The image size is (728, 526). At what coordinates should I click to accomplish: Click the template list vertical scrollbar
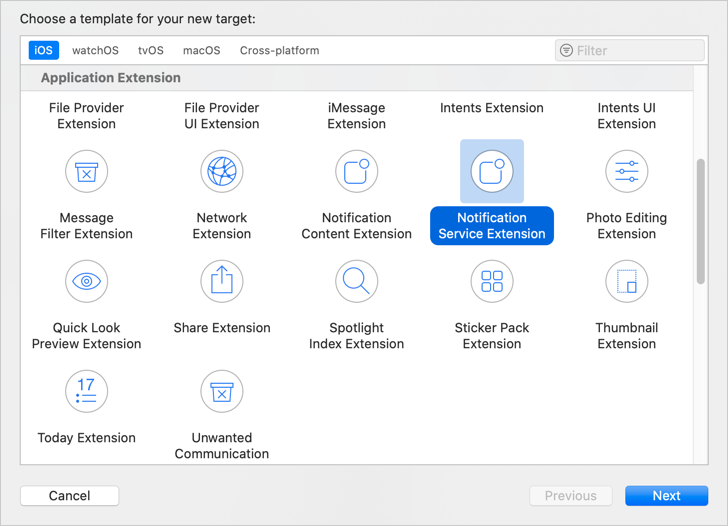[701, 221]
